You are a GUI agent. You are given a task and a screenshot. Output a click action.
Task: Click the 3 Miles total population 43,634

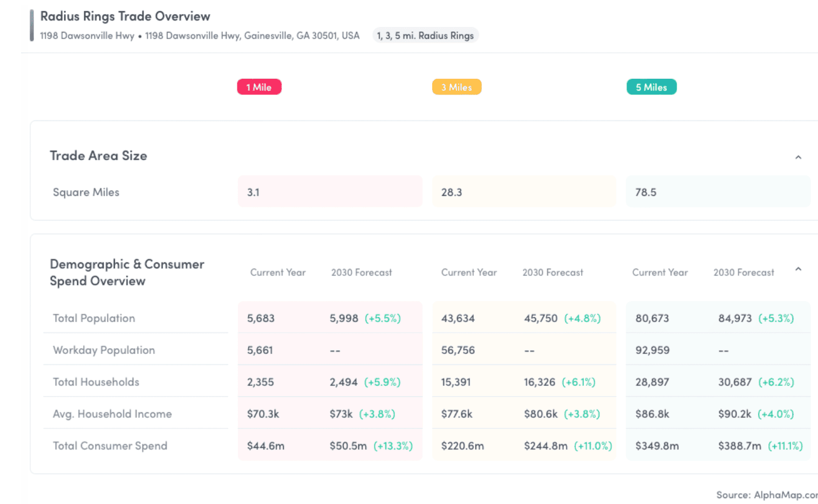click(458, 318)
